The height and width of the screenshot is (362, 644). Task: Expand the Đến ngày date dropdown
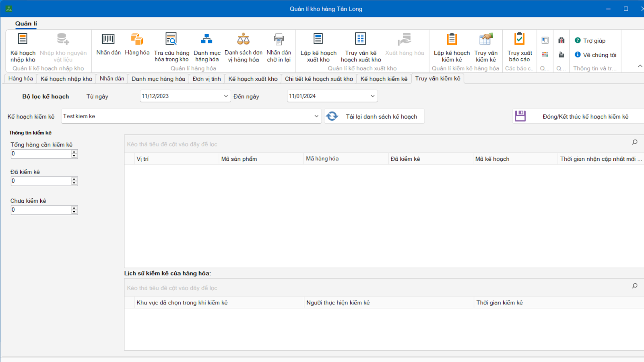(x=373, y=96)
